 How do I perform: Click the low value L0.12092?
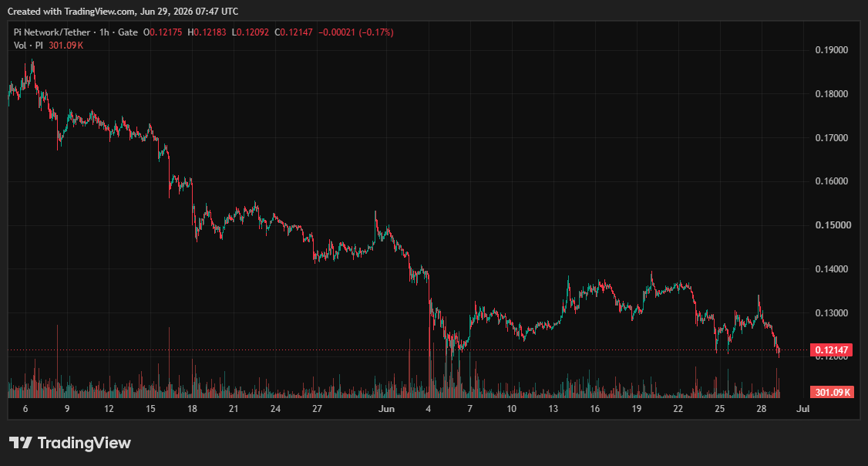(251, 32)
